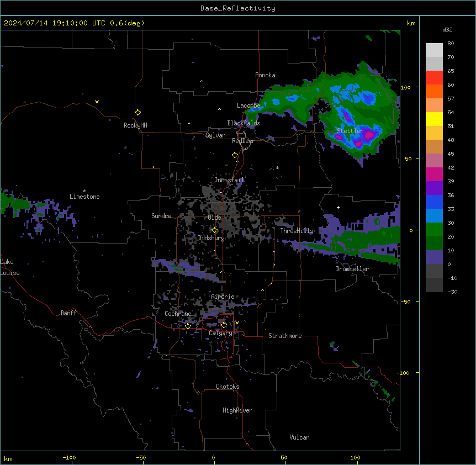Click the Airdrie city label

[x=223, y=297]
